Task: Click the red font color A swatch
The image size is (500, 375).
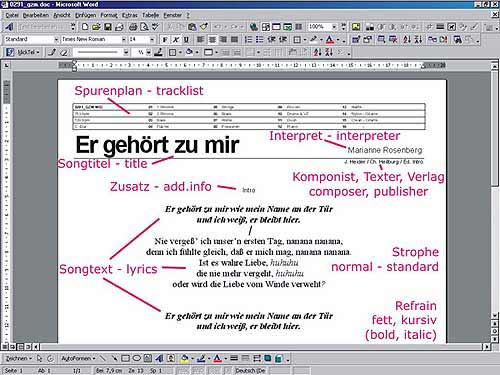Action: tap(330, 40)
